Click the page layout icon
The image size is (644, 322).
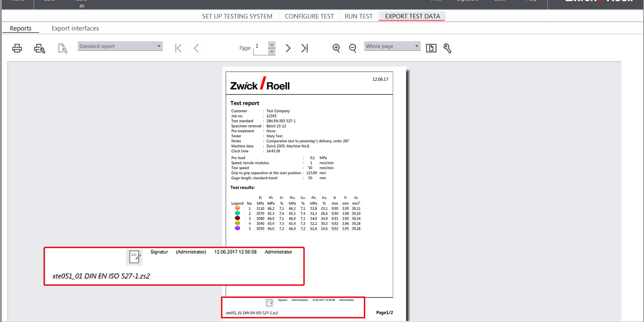pyautogui.click(x=431, y=48)
